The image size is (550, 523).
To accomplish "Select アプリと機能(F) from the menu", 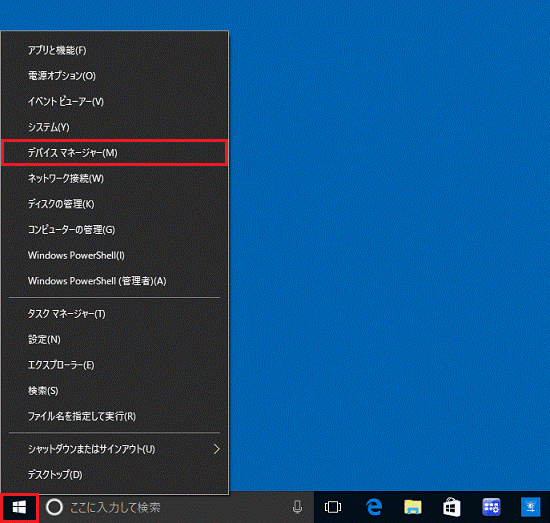I will [115, 51].
